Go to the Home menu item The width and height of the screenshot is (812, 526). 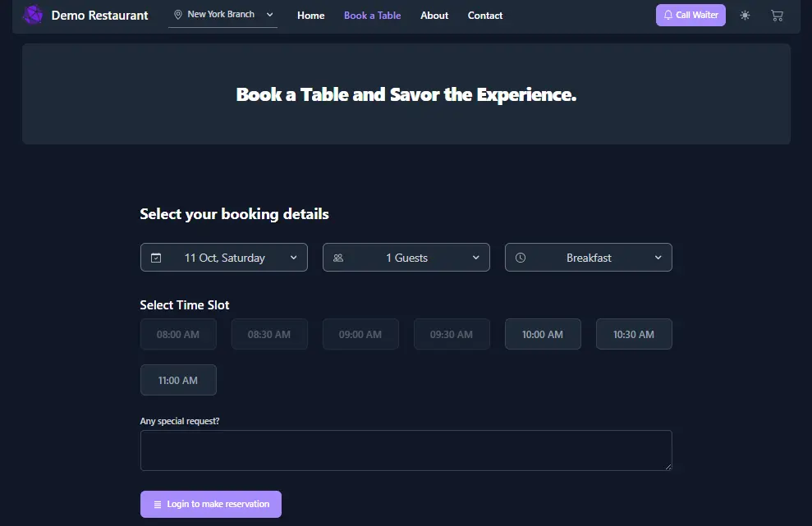pyautogui.click(x=310, y=16)
